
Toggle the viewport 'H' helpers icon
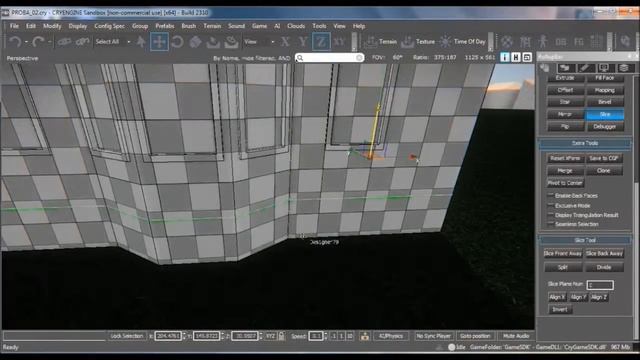coord(516,58)
